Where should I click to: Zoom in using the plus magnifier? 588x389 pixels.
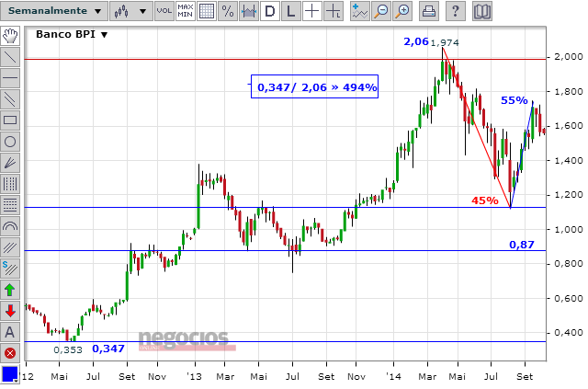(x=402, y=11)
